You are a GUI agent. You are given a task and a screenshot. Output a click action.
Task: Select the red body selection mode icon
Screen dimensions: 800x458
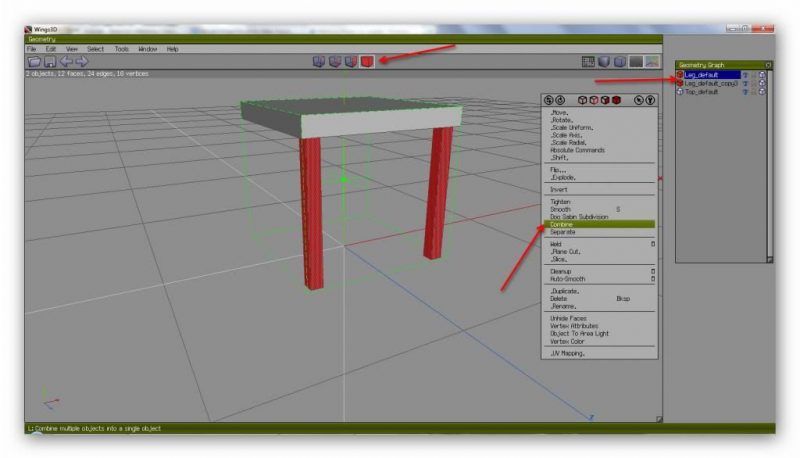point(367,61)
